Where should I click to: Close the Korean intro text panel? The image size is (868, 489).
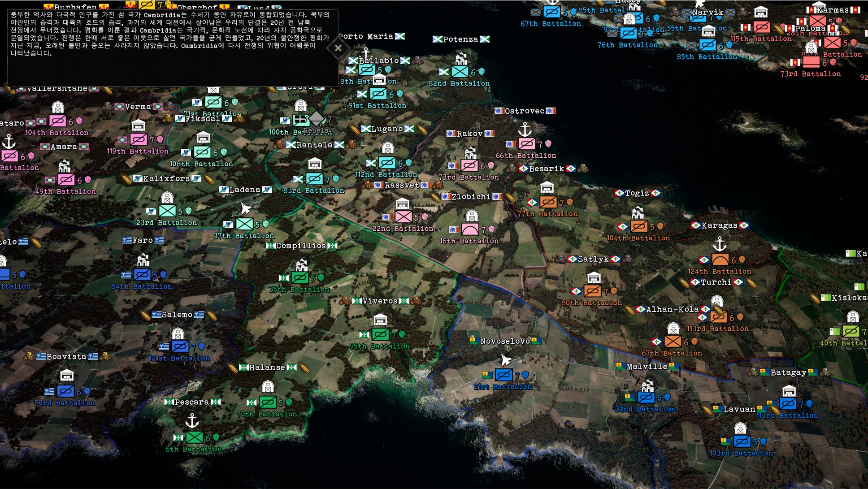click(338, 48)
